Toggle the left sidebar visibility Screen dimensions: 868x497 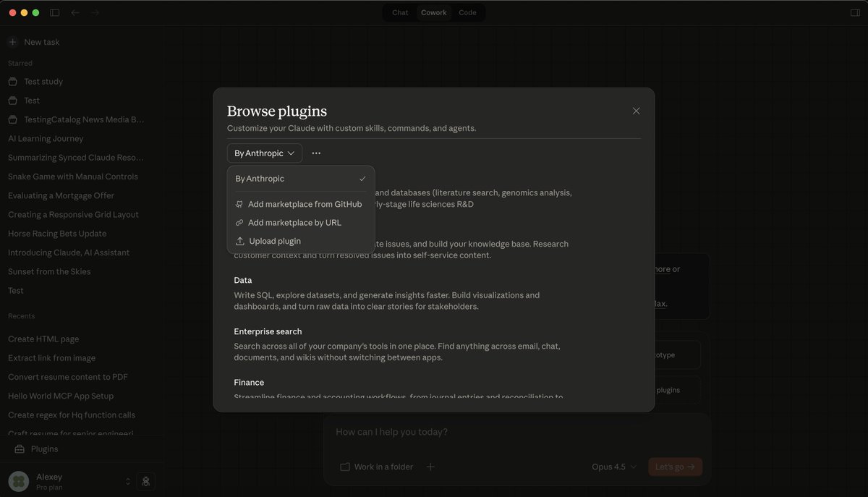pos(54,12)
